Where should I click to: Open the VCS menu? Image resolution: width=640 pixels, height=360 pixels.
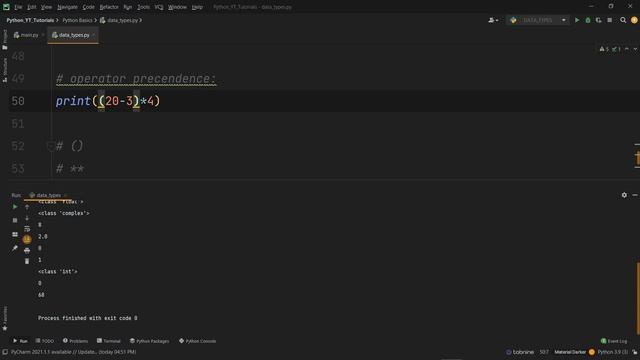pyautogui.click(x=159, y=7)
